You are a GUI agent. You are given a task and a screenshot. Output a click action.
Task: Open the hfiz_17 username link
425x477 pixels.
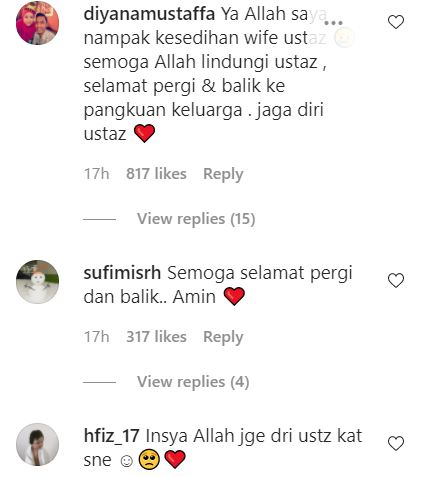pyautogui.click(x=111, y=436)
